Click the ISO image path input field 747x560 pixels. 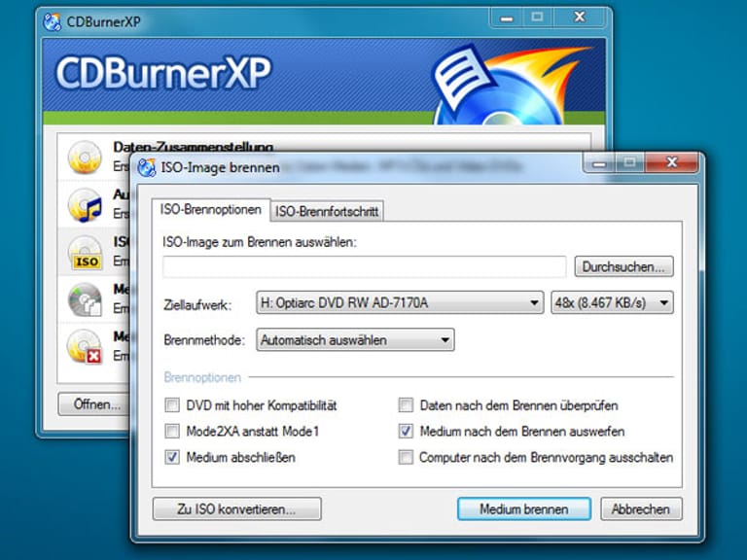click(x=365, y=266)
